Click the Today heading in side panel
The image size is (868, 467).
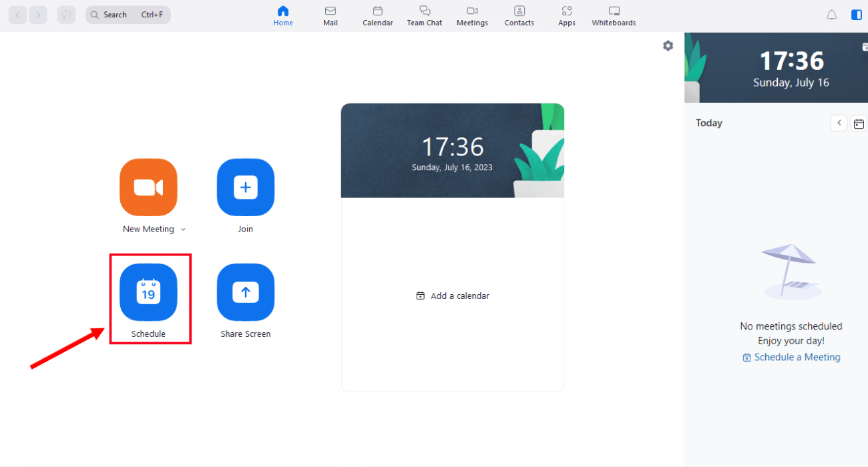(709, 123)
